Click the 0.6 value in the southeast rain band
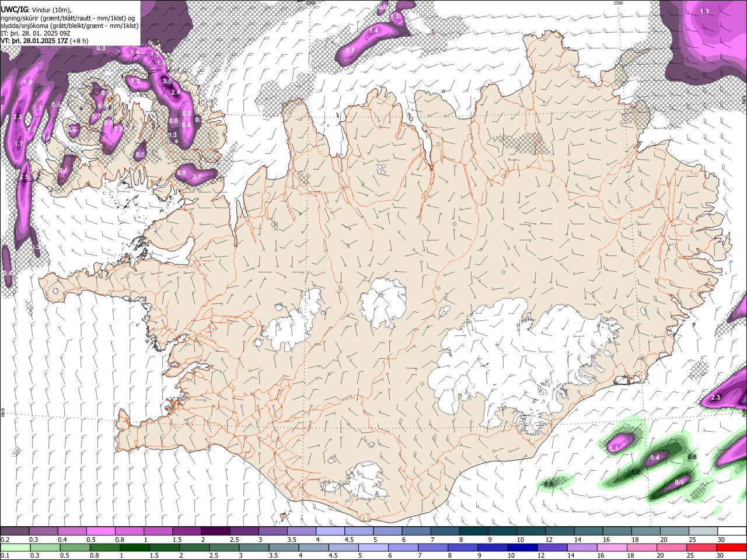 [692, 456]
